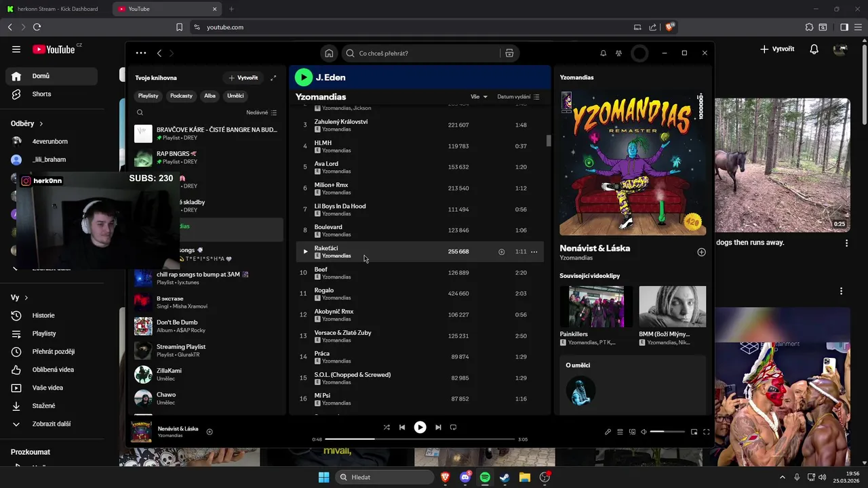Open ZillaKami artist in library
The width and height of the screenshot is (868, 488).
coord(208,375)
